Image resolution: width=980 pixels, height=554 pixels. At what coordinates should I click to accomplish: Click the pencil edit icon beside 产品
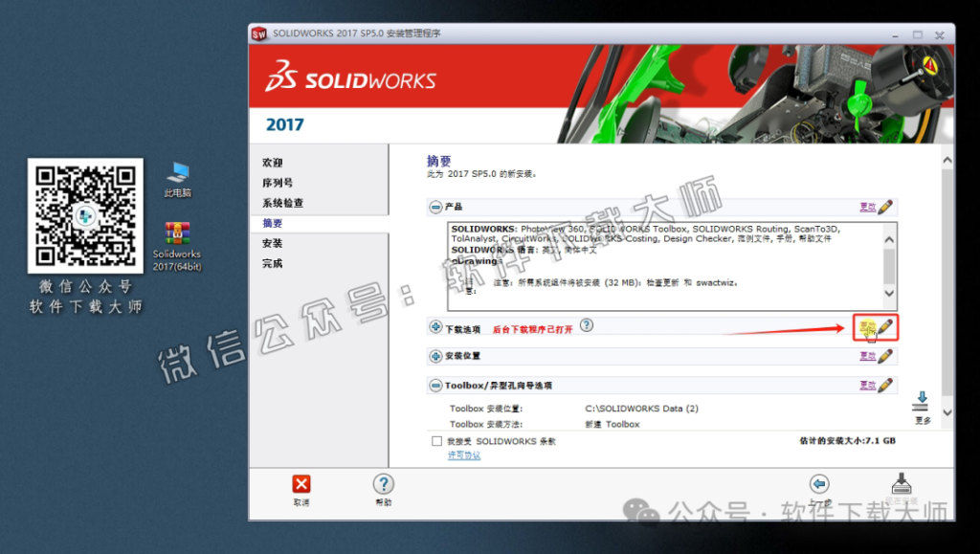887,207
